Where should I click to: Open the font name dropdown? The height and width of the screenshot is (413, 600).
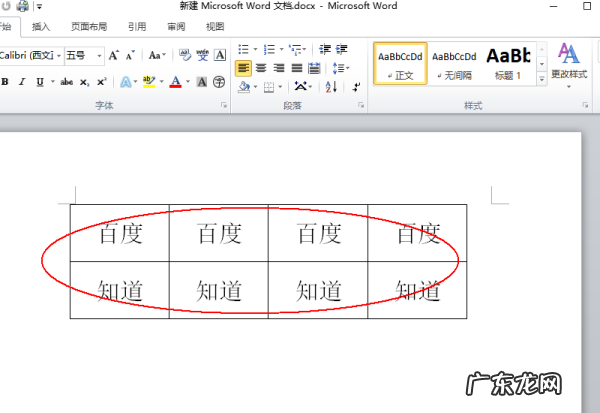59,56
